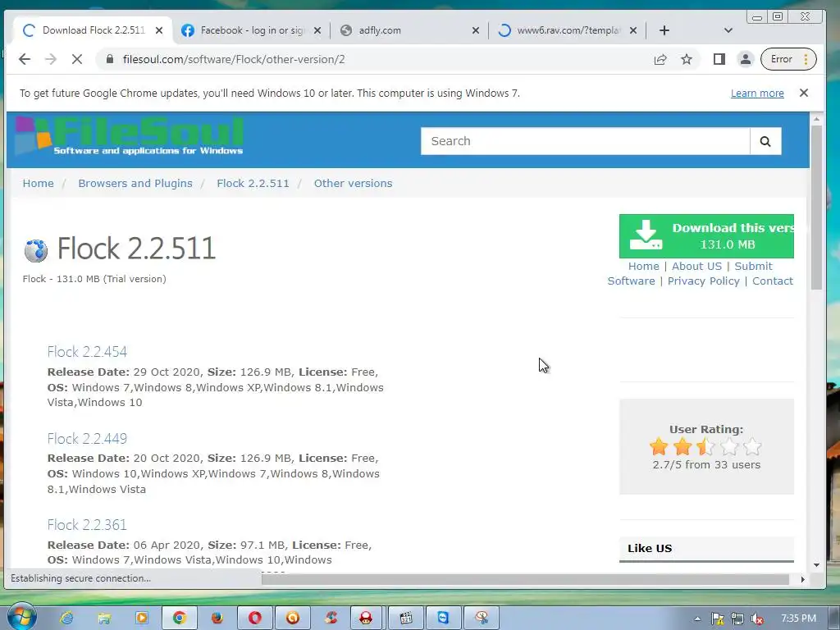Rate four stars in User Rating
The height and width of the screenshot is (630, 840).
(729, 446)
